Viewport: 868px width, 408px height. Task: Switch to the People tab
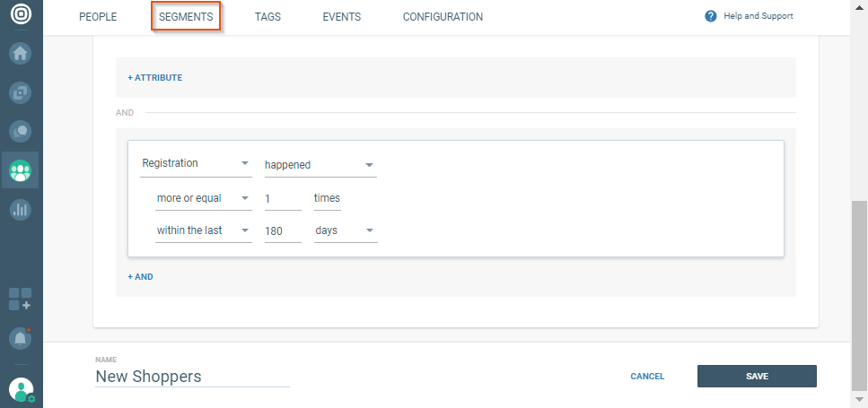(98, 17)
